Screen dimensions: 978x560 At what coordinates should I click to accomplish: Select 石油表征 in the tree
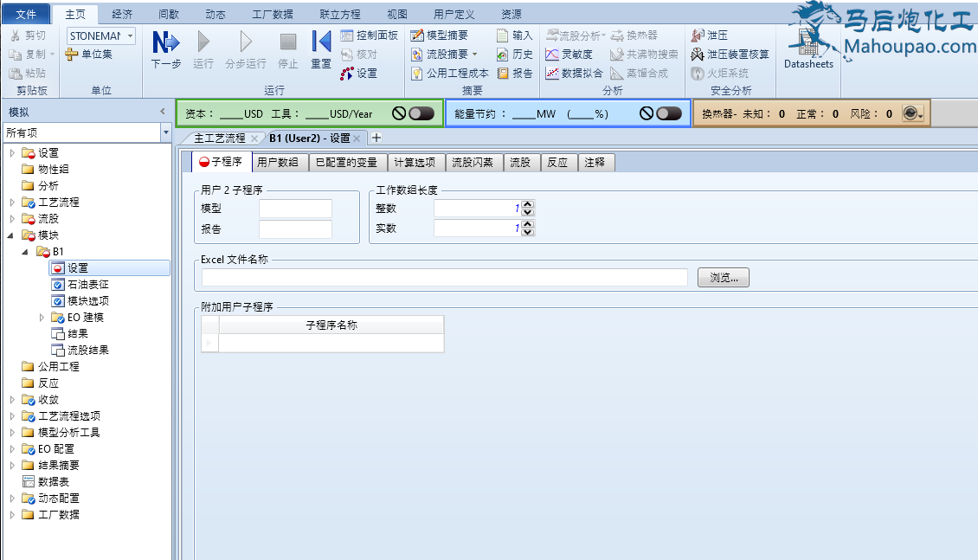87,285
